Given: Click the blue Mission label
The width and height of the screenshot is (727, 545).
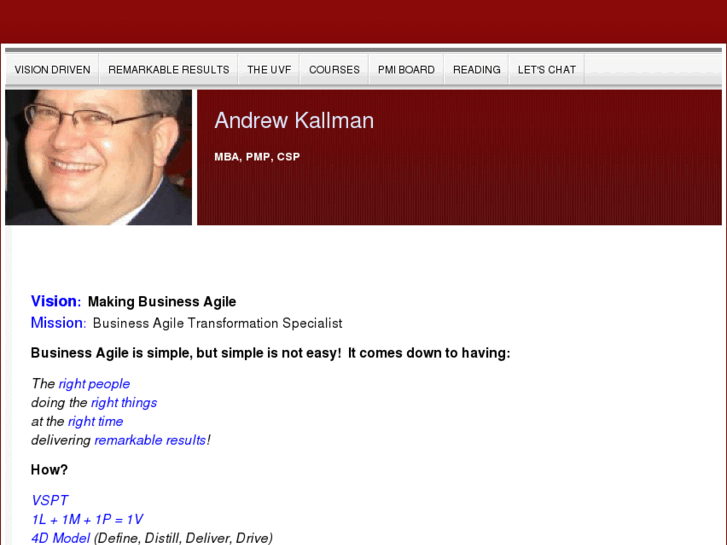Looking at the screenshot, I should point(58,322).
